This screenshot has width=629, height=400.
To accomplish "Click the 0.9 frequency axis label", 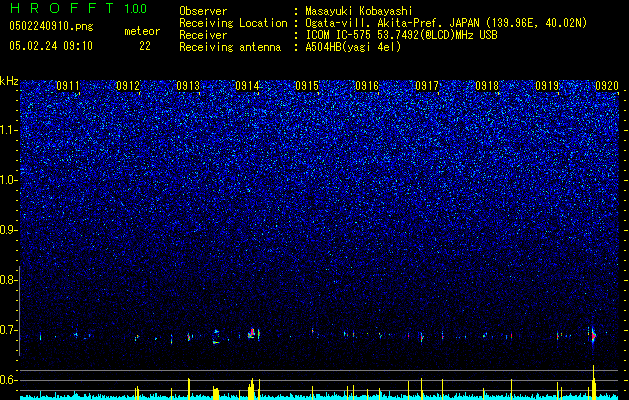I will coord(8,230).
